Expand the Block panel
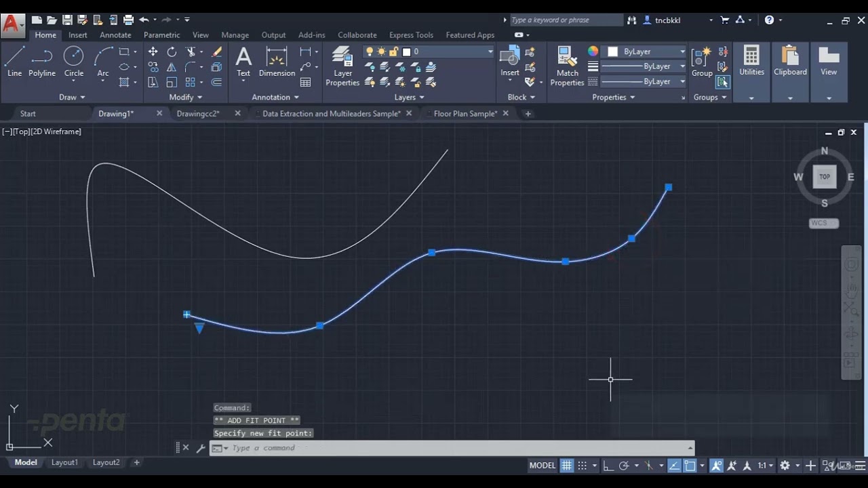The width and height of the screenshot is (868, 488). pos(521,97)
